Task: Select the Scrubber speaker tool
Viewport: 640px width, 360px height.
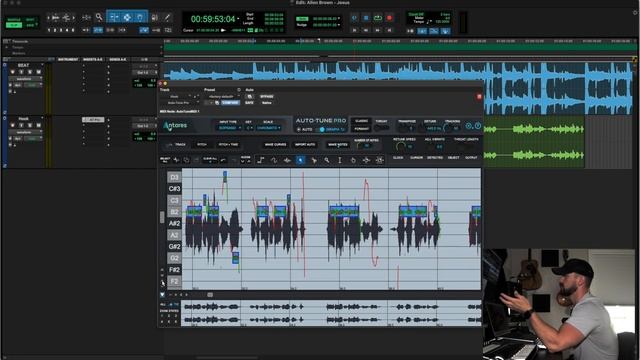Action: (x=155, y=18)
